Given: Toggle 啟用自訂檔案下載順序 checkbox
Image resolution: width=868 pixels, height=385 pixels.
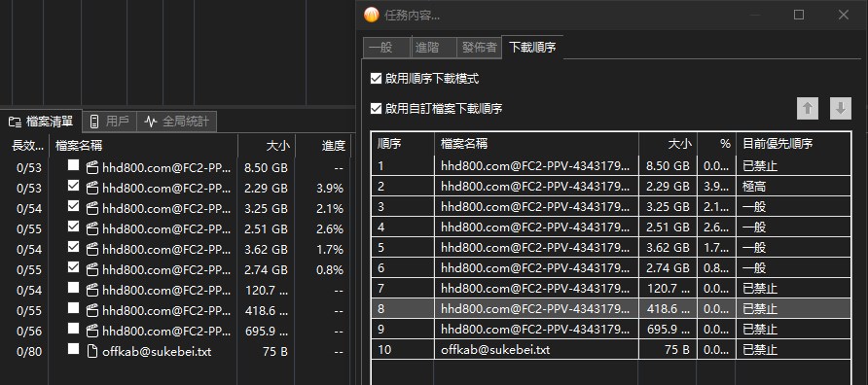Looking at the screenshot, I should (377, 109).
